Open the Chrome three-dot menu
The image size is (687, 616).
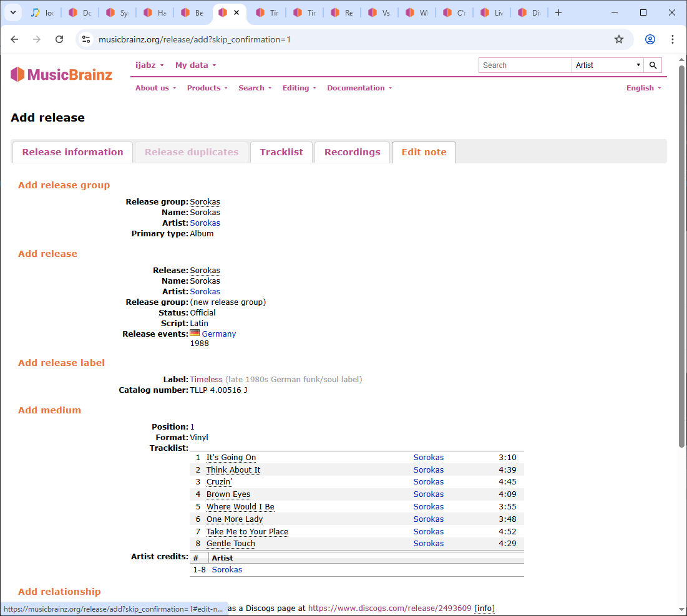pos(672,39)
